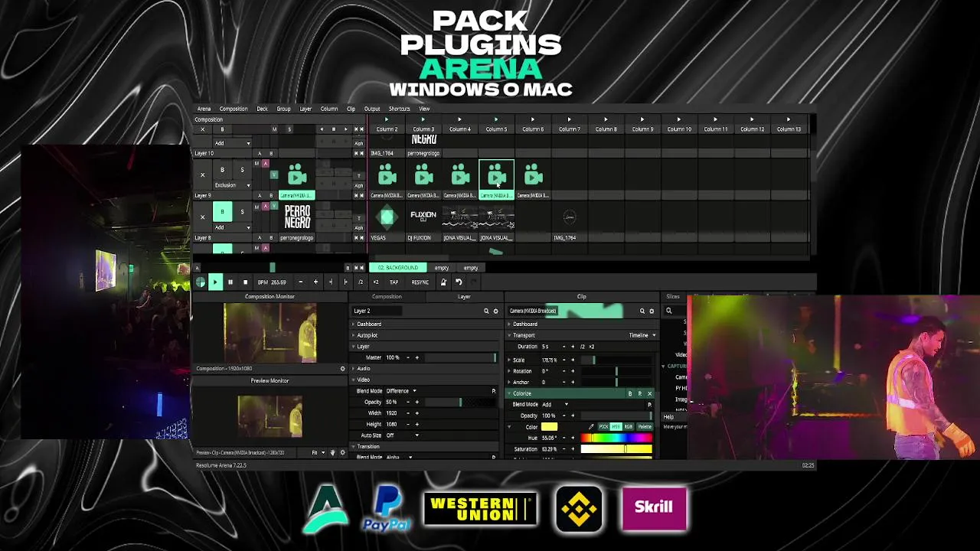Click the Layer 2 name field

tap(376, 311)
